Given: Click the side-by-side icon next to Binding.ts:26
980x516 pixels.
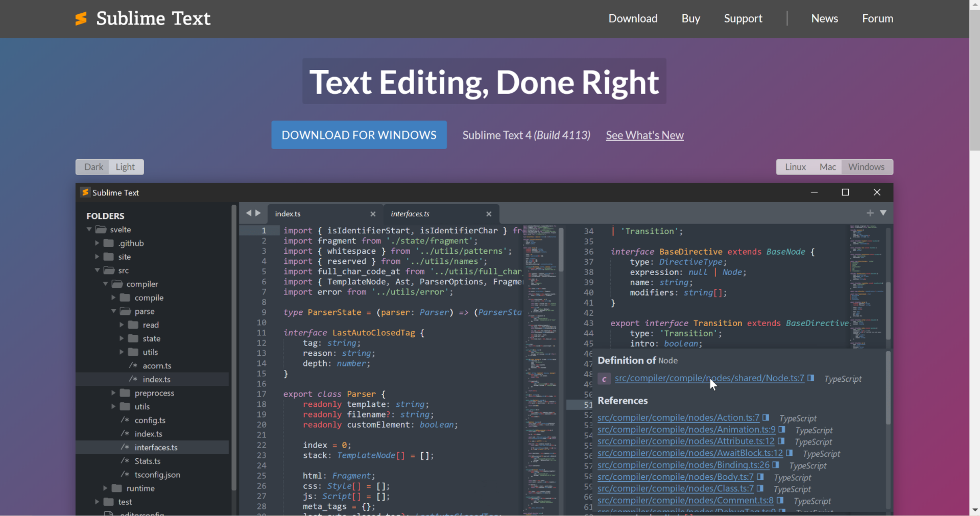Looking at the screenshot, I should click(x=775, y=464).
